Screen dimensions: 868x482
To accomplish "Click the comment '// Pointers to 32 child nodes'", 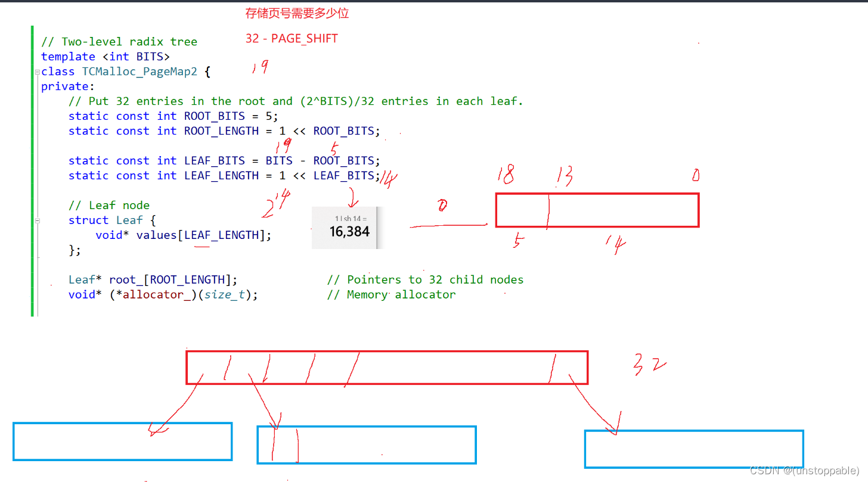I will click(x=425, y=279).
